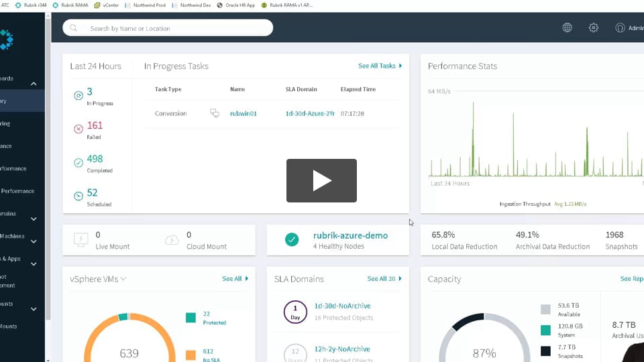
Task: Click the orange No SLA legend swatch
Action: [191, 355]
